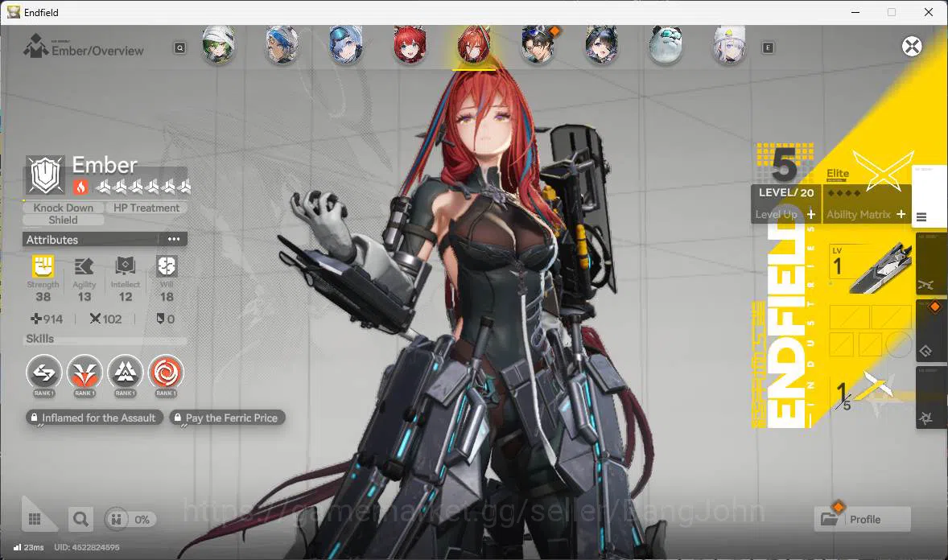Minimize the Endfield window
The height and width of the screenshot is (560, 948).
[x=855, y=12]
